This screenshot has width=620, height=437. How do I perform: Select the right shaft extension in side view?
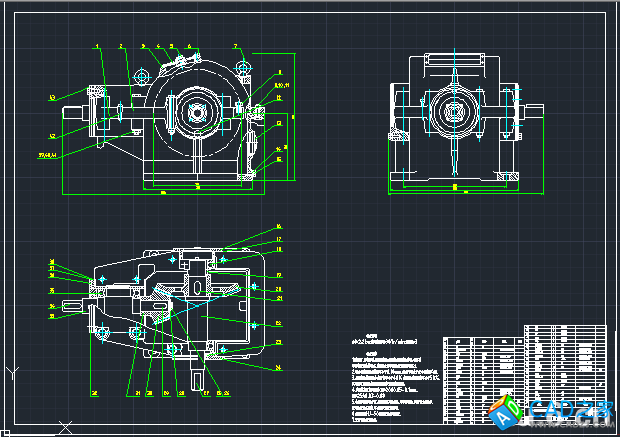[x=534, y=110]
